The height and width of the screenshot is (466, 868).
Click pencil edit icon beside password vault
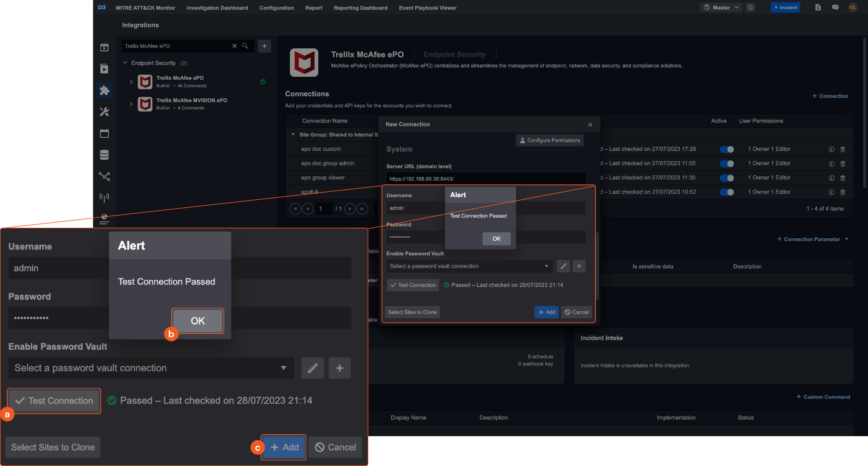pyautogui.click(x=563, y=266)
